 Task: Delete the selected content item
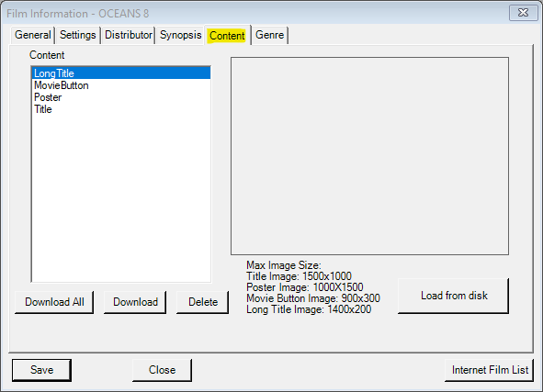click(x=202, y=302)
